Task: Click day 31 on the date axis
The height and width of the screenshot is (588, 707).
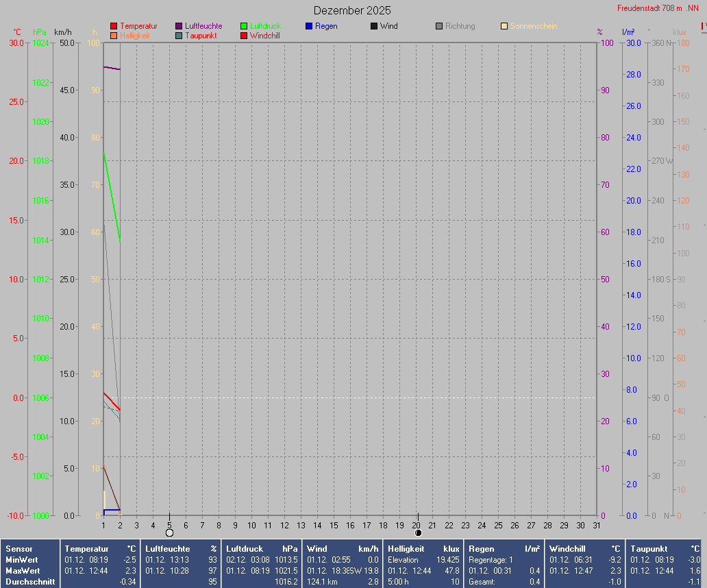Action: pyautogui.click(x=597, y=525)
